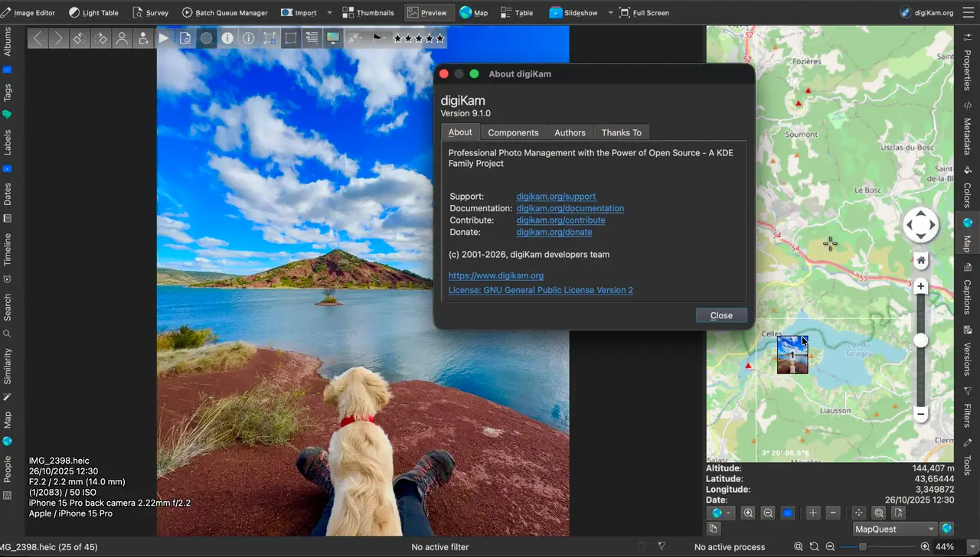Click the magnifier zoom-out icon below map
The image size is (980, 557).
coord(768,513)
